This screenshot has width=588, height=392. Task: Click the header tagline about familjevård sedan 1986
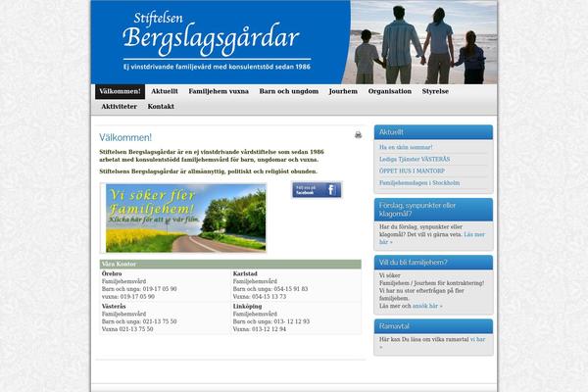point(217,67)
